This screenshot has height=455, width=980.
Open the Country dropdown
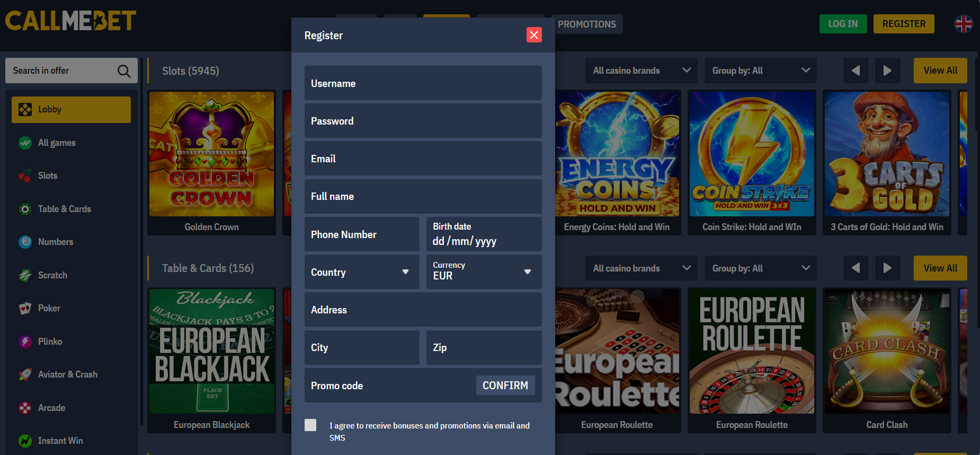pyautogui.click(x=361, y=272)
